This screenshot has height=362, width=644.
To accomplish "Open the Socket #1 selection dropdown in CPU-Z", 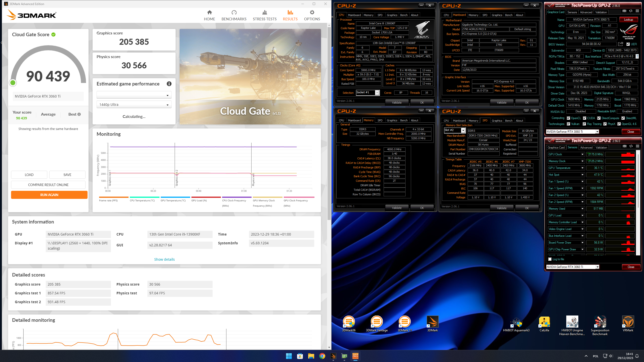I will (367, 93).
